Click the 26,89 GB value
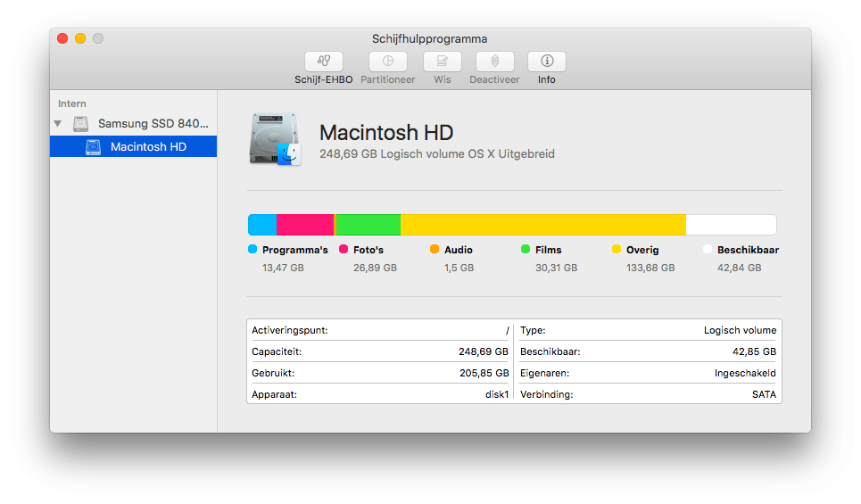Viewport: 861px width, 504px height. point(375,268)
